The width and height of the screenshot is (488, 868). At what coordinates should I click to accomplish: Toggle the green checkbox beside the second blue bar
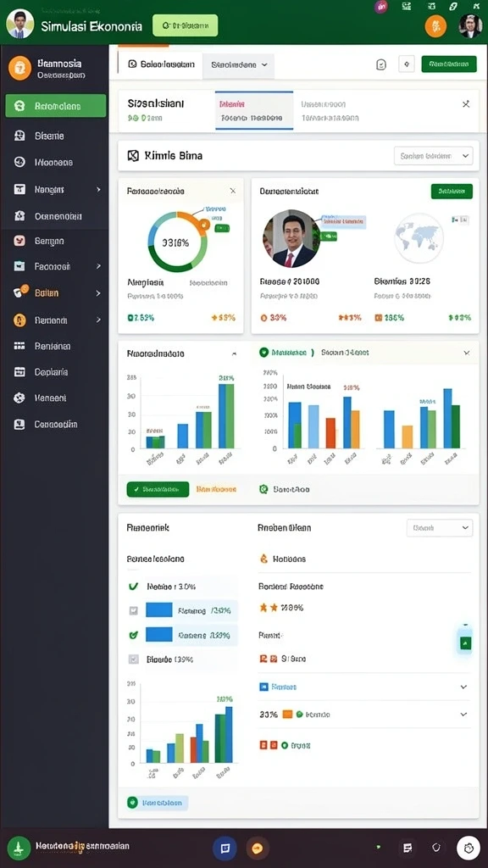point(133,635)
